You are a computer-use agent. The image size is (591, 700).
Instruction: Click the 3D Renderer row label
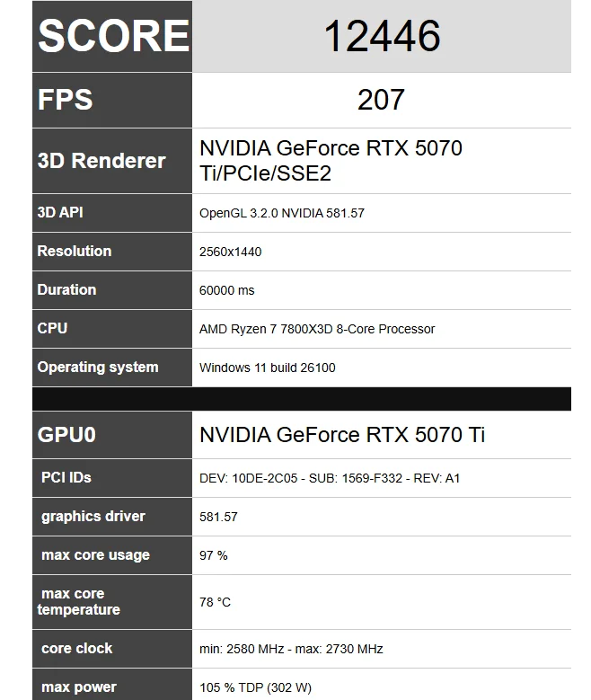(101, 161)
